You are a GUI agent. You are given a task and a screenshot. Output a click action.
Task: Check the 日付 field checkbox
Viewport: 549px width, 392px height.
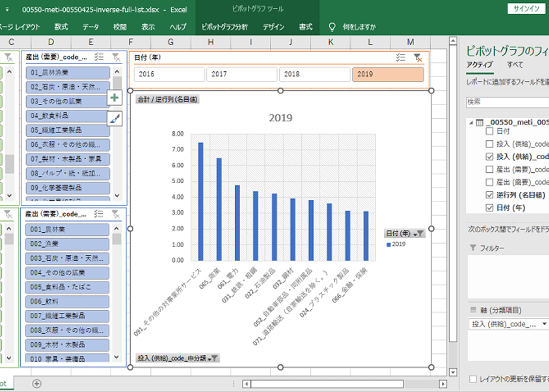tap(490, 131)
